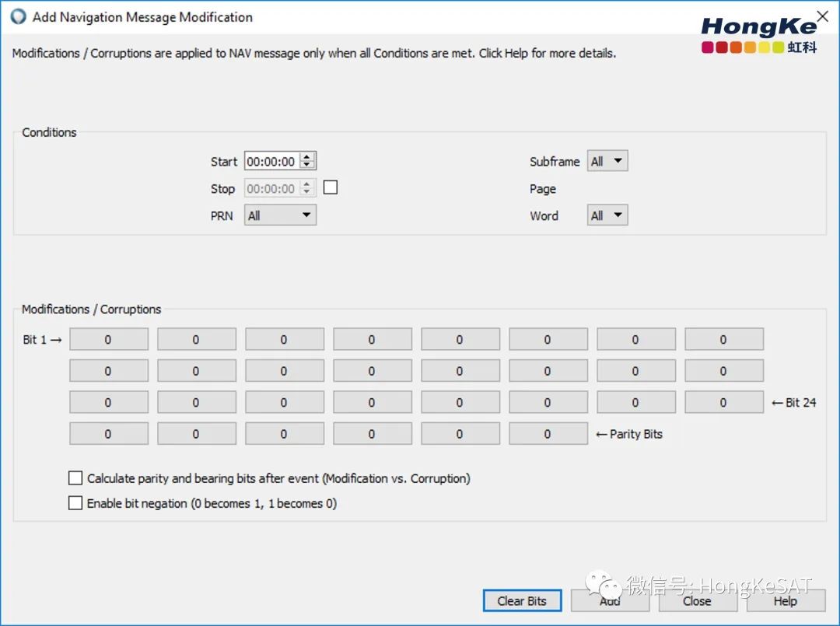The image size is (840, 626).
Task: Open the PRN dropdown
Action: tap(280, 215)
